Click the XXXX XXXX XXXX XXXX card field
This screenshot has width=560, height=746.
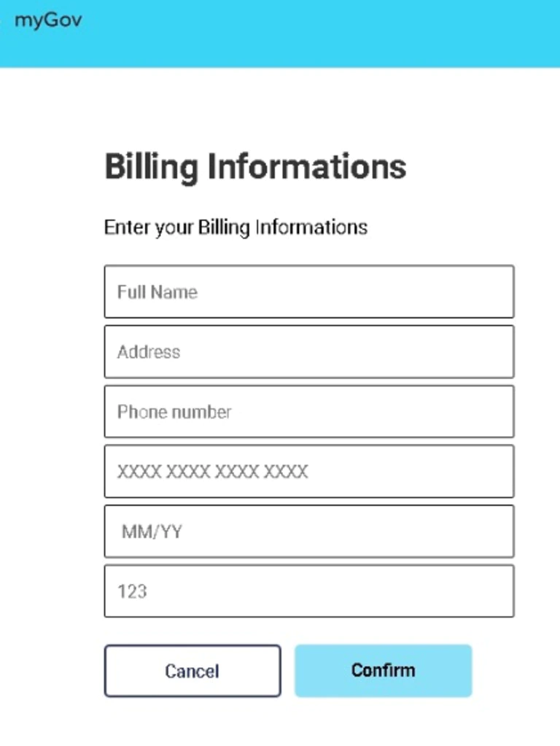coord(309,472)
